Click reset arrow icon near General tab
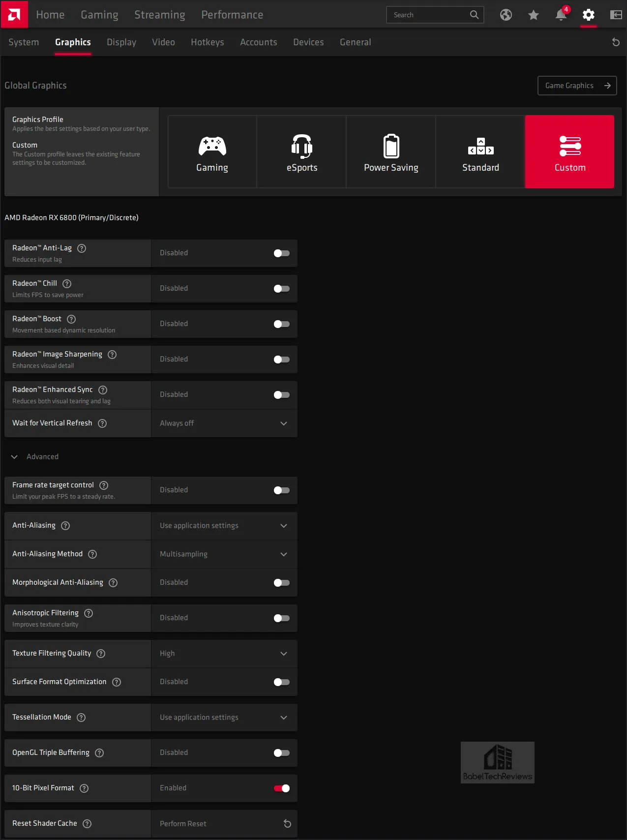Image resolution: width=627 pixels, height=840 pixels. pyautogui.click(x=616, y=42)
